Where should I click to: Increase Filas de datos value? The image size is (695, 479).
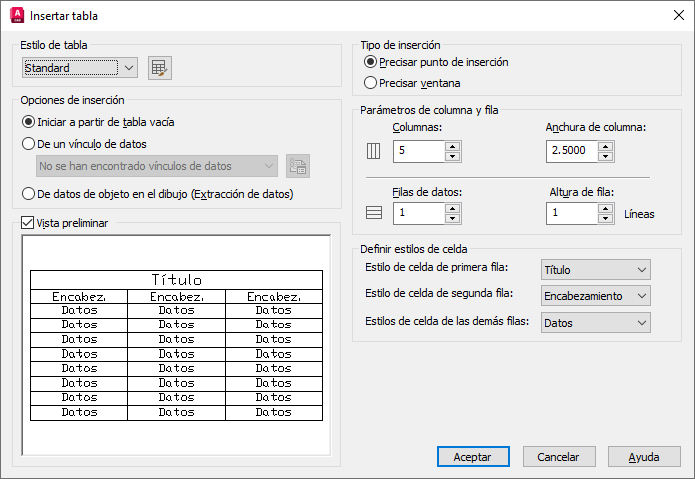tap(453, 209)
